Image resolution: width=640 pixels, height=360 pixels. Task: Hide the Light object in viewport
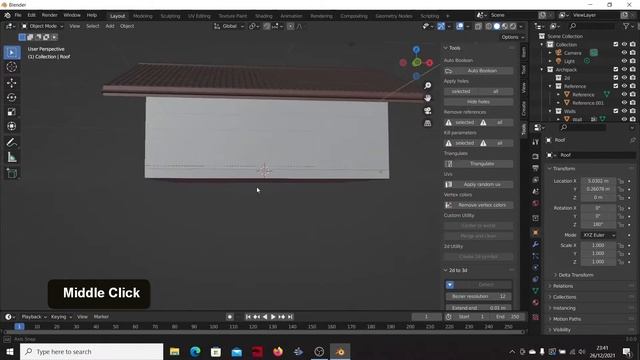(624, 61)
